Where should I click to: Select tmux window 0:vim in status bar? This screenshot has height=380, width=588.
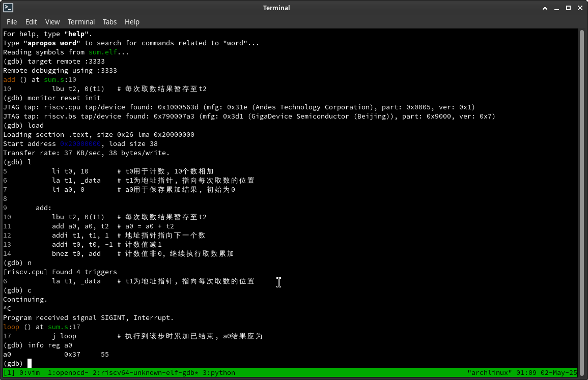point(29,373)
